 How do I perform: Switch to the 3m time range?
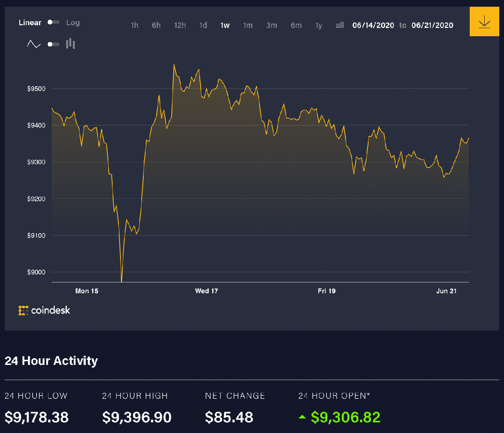(x=272, y=25)
